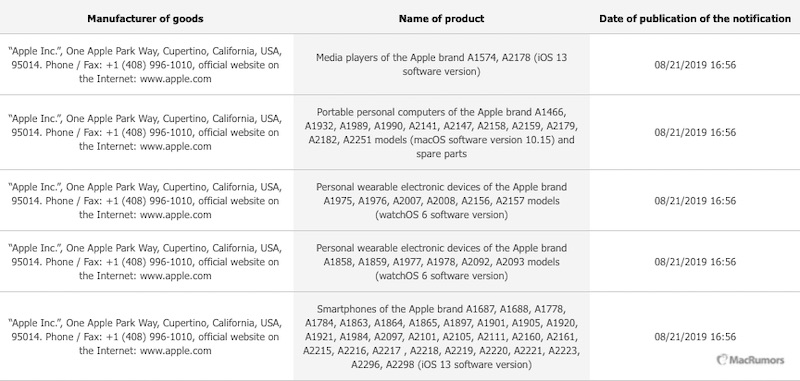
Task: Click the Name of product column header
Action: 441,19
